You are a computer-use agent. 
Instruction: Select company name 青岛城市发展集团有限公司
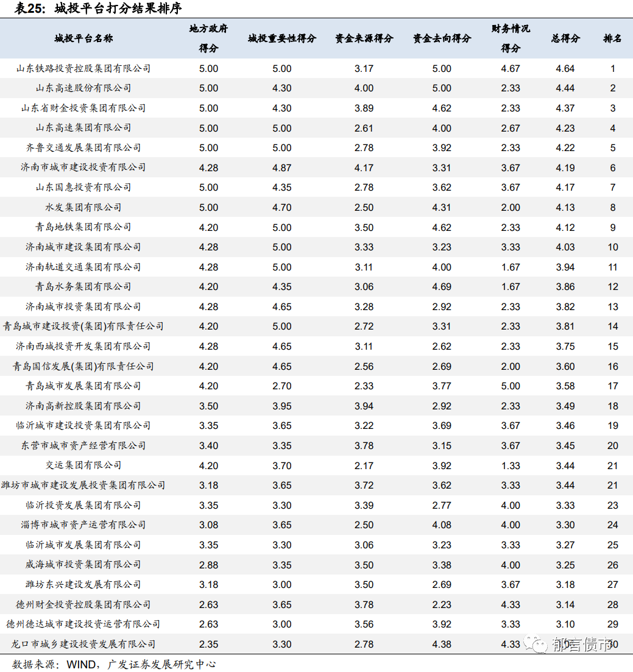click(x=83, y=386)
